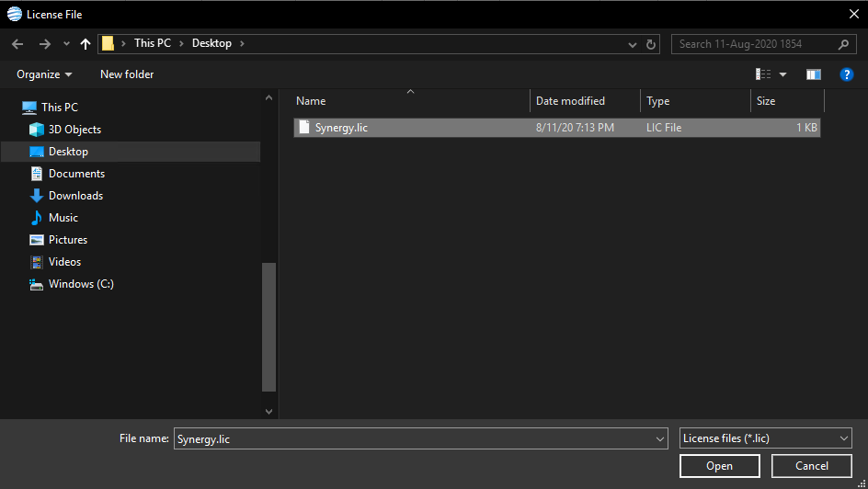Viewport: 868px width, 489px height.
Task: Click the Up one level arrow
Action: click(86, 44)
